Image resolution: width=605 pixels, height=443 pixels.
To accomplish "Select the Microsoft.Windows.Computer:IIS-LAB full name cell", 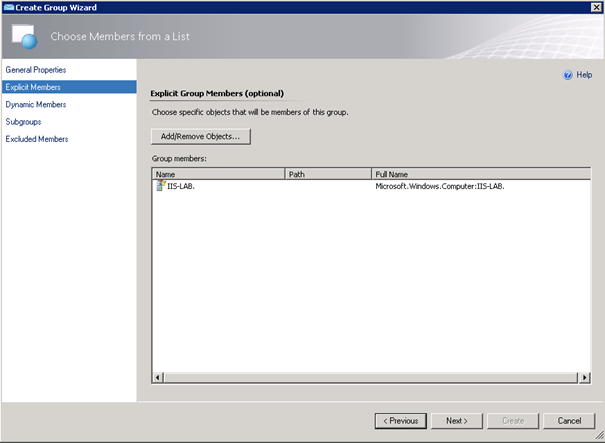I will [x=439, y=186].
